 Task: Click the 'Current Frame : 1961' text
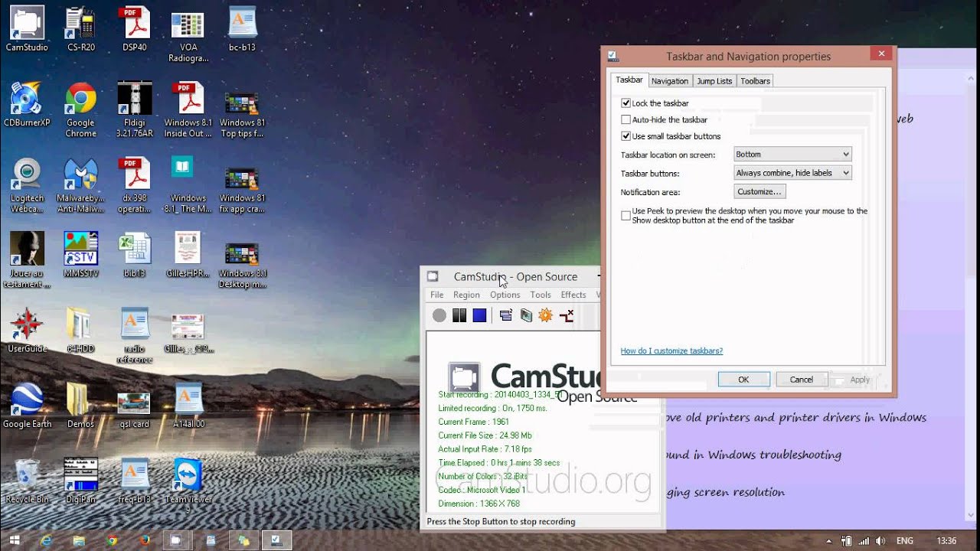[473, 422]
